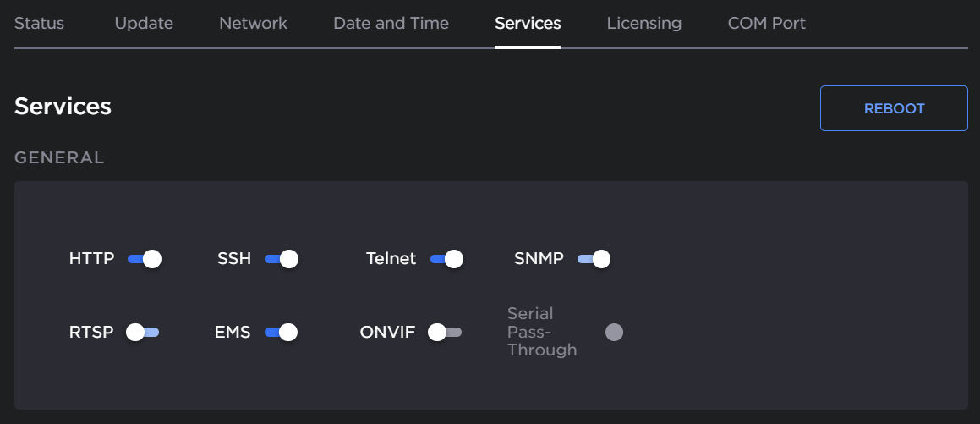Click the Serial Pass-Through text label

(x=542, y=332)
